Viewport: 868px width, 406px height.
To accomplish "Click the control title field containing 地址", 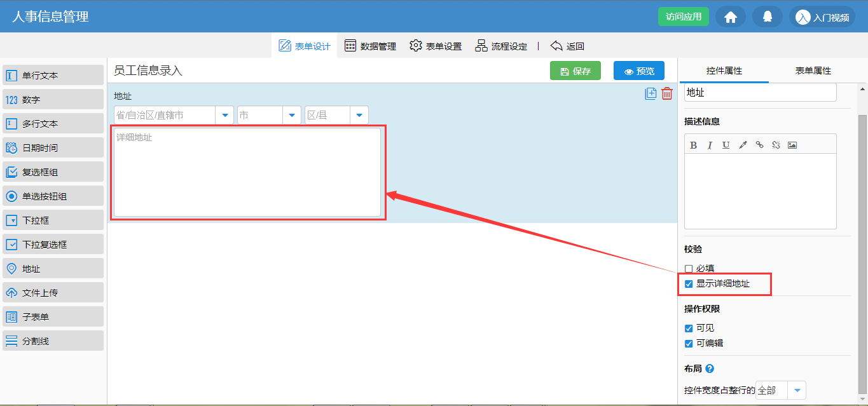I will coord(761,92).
